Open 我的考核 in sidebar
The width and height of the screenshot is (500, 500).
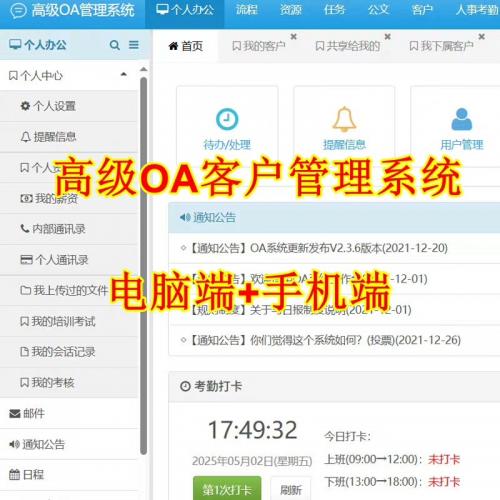pos(69,383)
